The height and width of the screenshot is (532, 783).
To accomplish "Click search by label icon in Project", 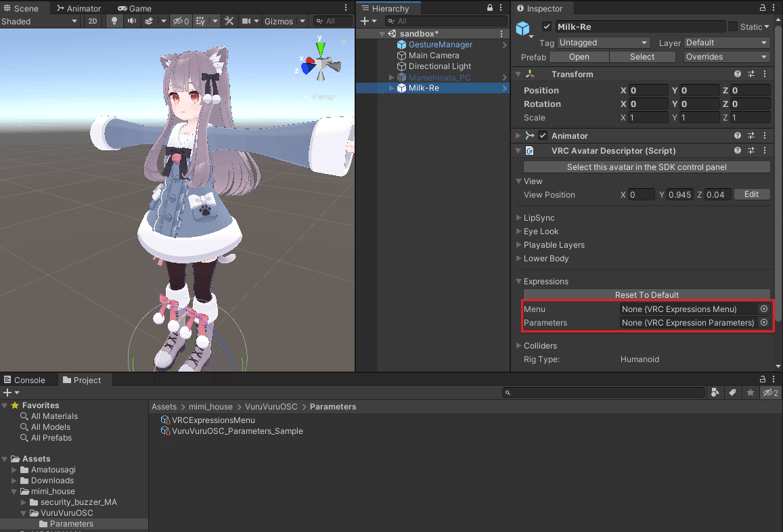I will [732, 393].
